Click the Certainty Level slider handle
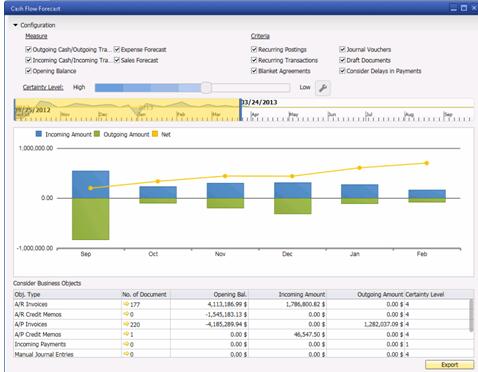 206,88
